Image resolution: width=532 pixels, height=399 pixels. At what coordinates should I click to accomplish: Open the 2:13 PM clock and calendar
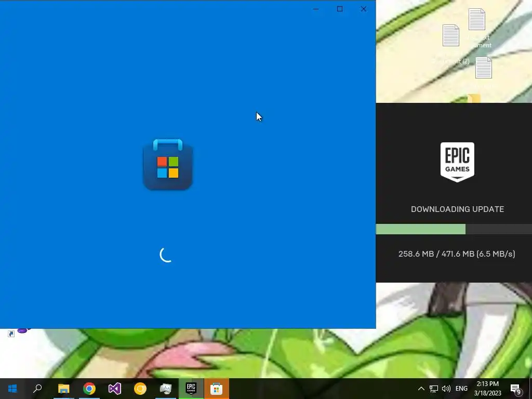pyautogui.click(x=487, y=389)
